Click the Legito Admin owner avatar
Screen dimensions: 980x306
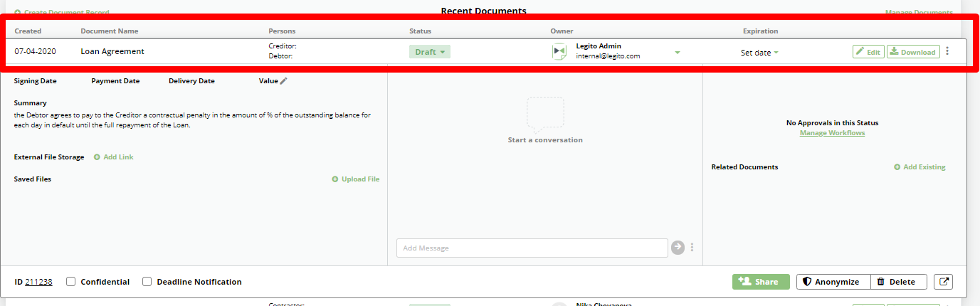(x=559, y=52)
